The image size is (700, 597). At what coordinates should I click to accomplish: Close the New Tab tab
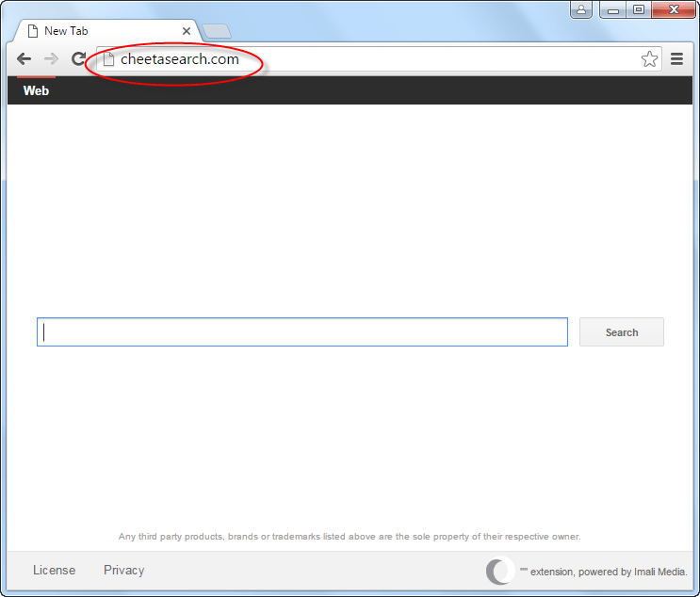pyautogui.click(x=187, y=31)
